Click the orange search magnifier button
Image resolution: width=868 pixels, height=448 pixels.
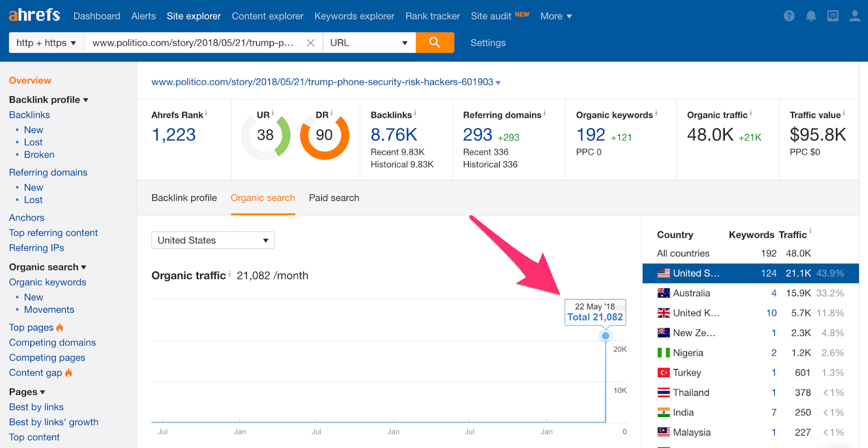[x=435, y=42]
